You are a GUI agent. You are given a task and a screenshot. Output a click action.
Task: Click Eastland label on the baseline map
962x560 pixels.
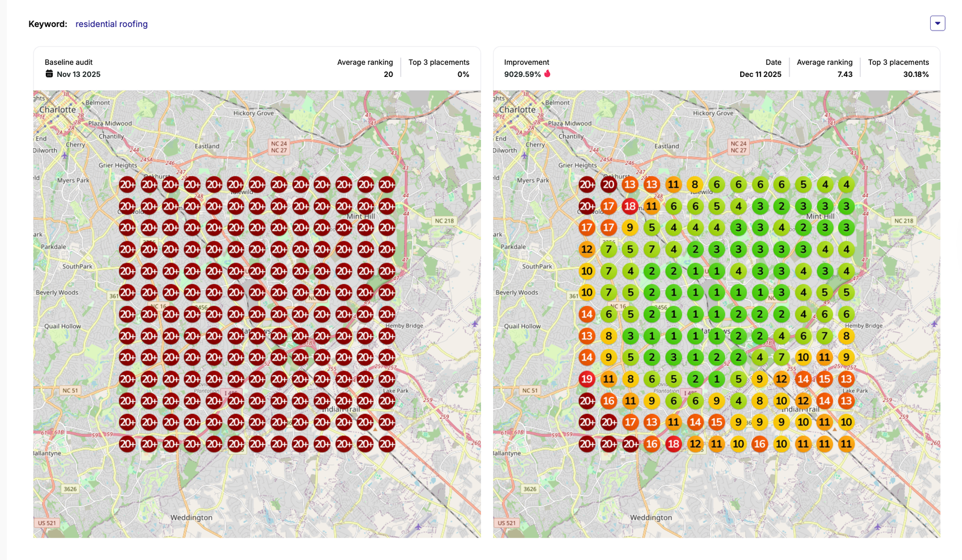pos(207,146)
